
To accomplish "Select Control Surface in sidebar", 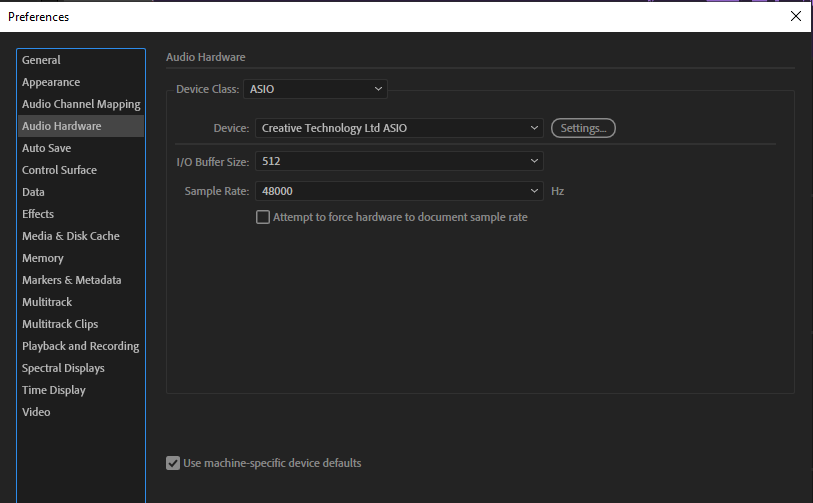I will [x=60, y=170].
